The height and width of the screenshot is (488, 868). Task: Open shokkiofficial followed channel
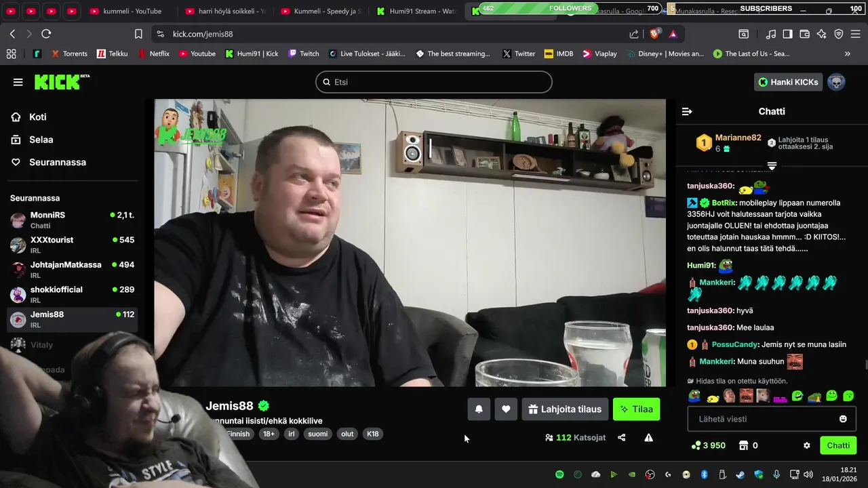73,294
